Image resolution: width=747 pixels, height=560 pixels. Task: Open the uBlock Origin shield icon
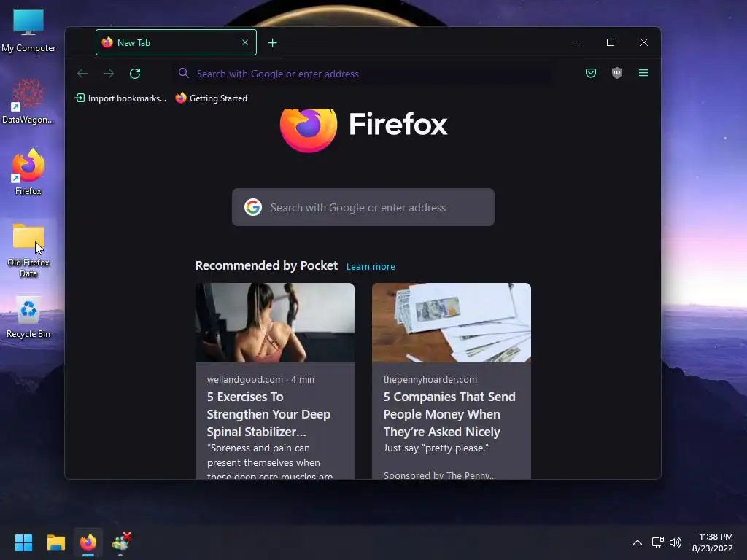pyautogui.click(x=617, y=73)
